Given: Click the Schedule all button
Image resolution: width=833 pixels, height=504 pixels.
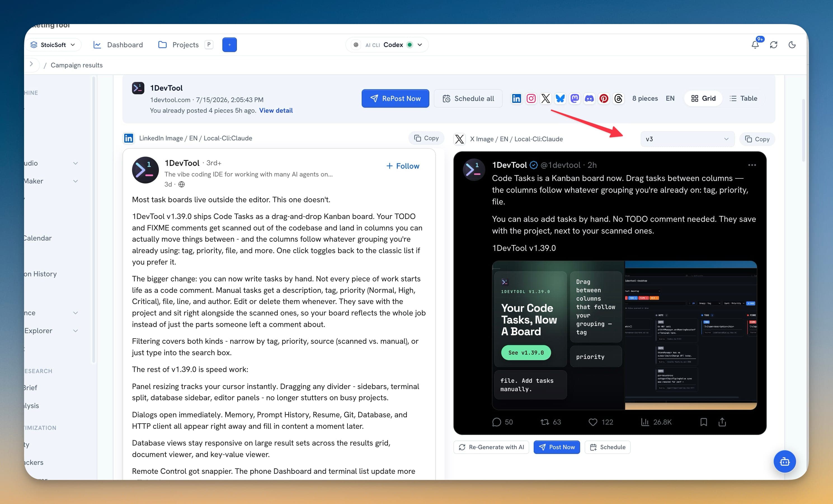Looking at the screenshot, I should pos(468,98).
